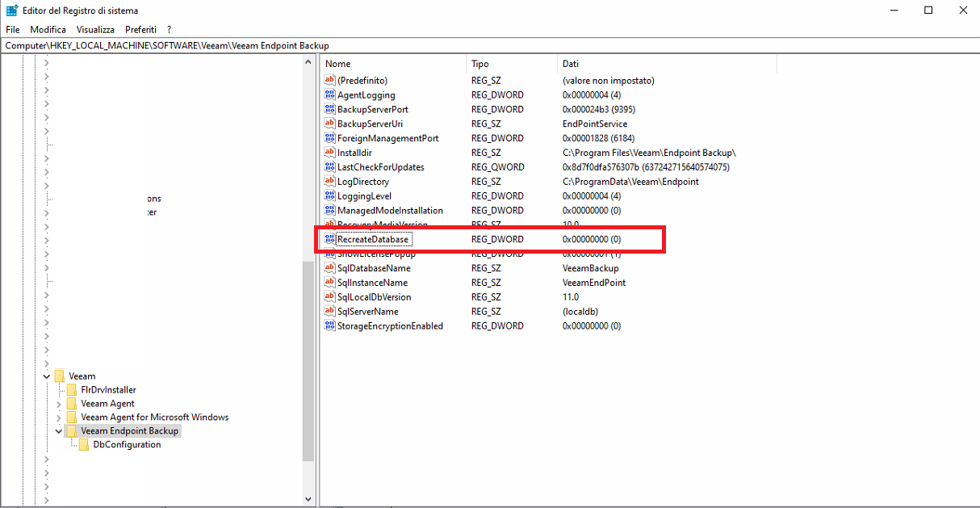Viewport: 980px width, 508px height.
Task: Click the Veeam Endpoint Backup folder icon
Action: coord(72,431)
